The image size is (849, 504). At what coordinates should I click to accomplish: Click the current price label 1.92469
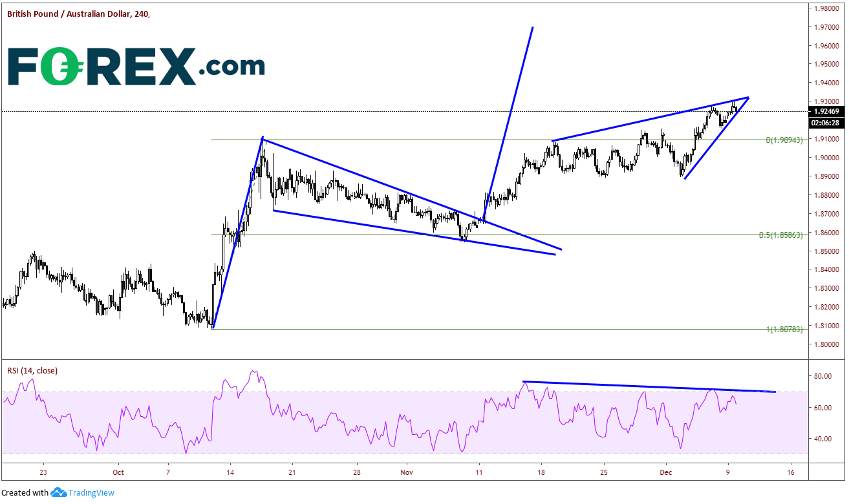click(826, 111)
